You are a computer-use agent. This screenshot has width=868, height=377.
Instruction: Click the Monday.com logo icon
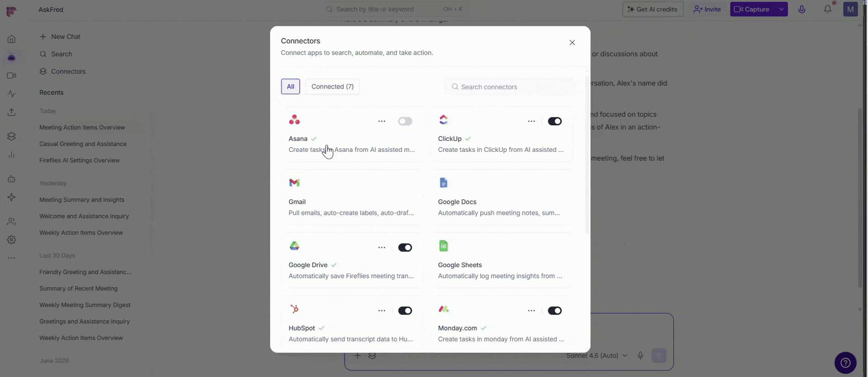click(443, 309)
